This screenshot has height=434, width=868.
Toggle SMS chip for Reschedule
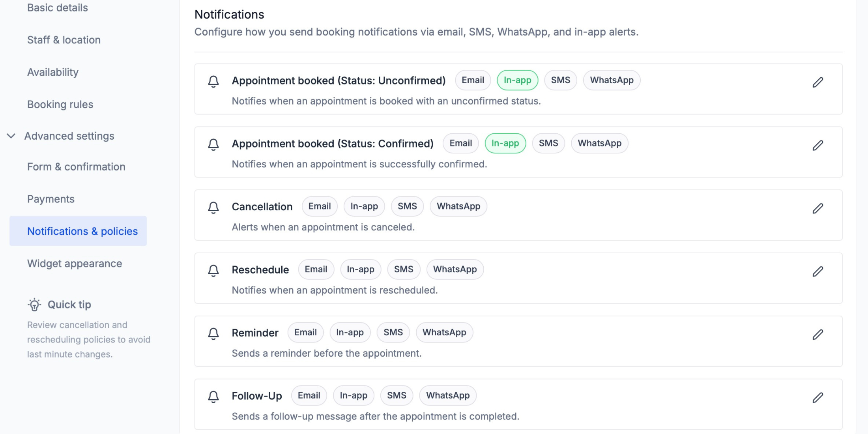click(404, 269)
